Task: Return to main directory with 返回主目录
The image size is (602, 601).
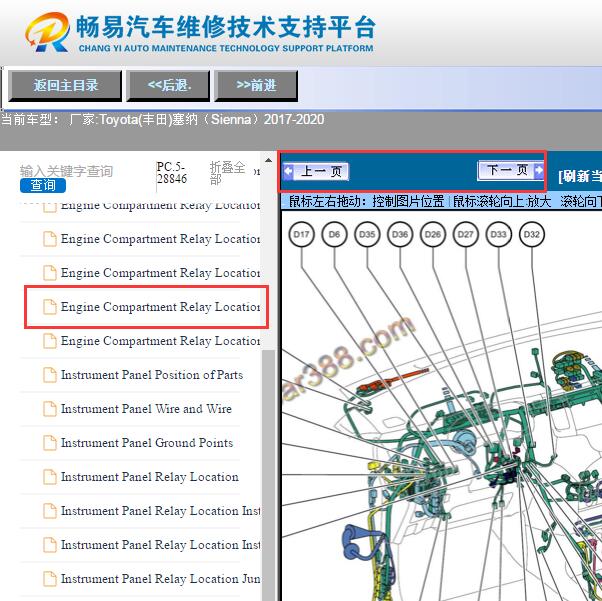Action: [x=65, y=86]
